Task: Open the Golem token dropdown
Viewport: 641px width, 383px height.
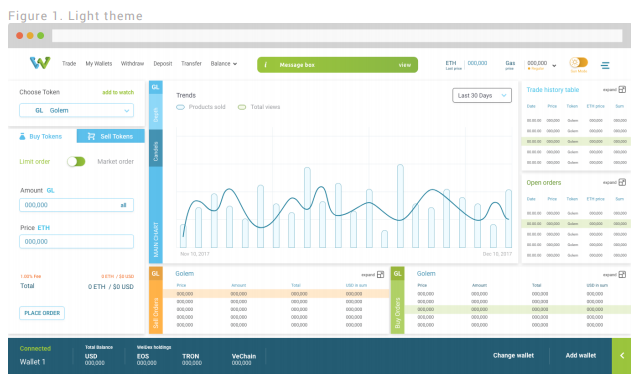Action: [76, 110]
